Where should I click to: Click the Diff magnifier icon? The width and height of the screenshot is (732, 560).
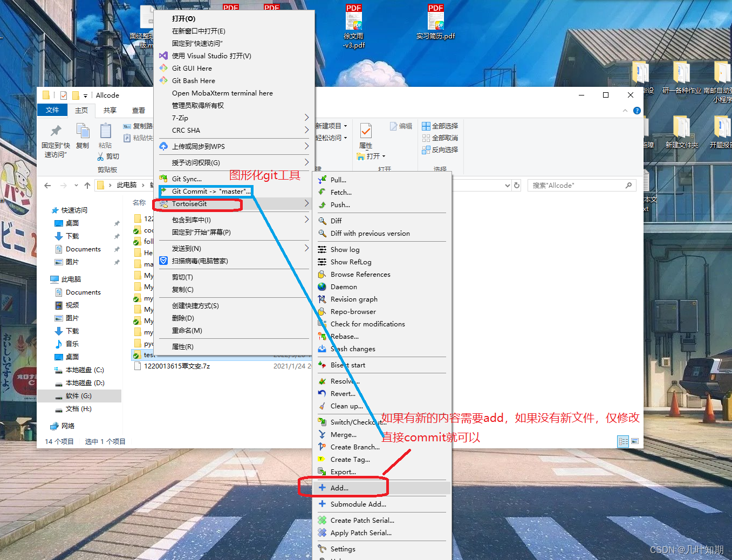322,221
